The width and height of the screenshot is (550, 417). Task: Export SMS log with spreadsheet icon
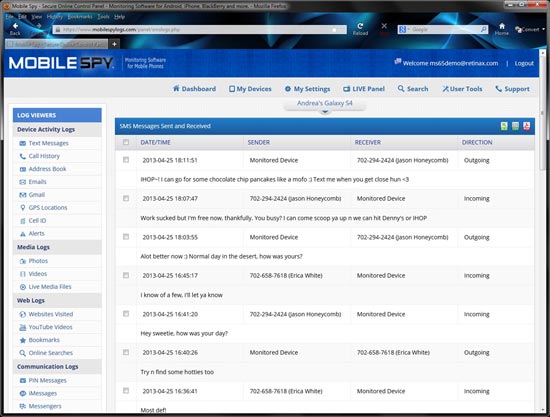[515, 126]
